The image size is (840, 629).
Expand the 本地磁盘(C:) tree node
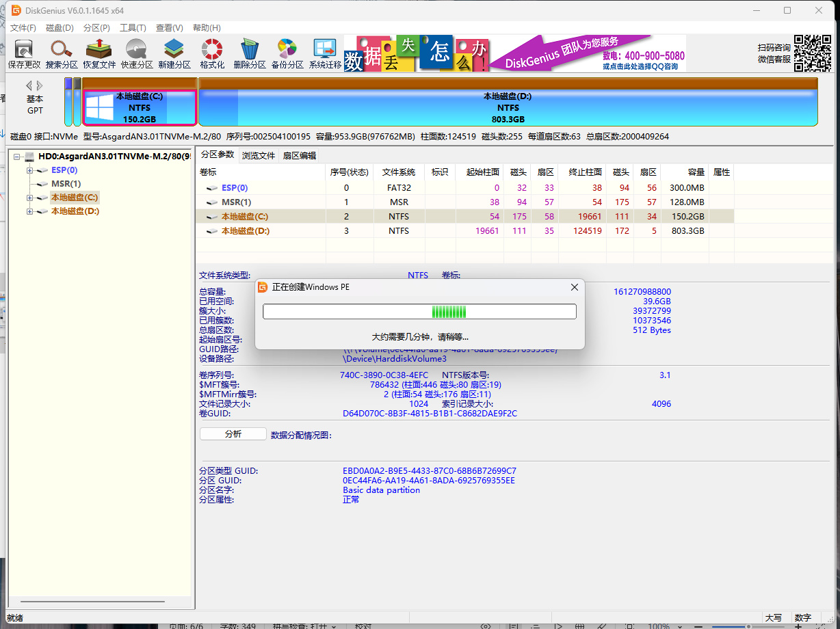tap(29, 198)
